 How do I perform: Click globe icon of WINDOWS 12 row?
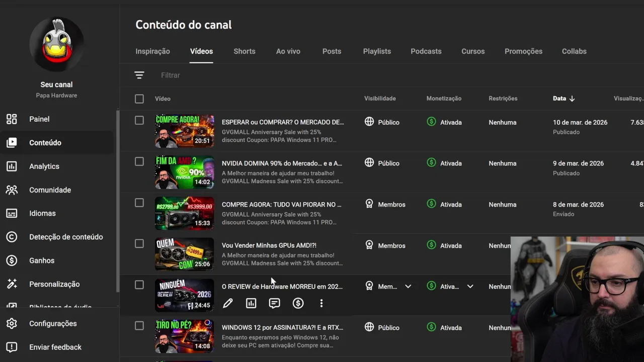pos(369,327)
